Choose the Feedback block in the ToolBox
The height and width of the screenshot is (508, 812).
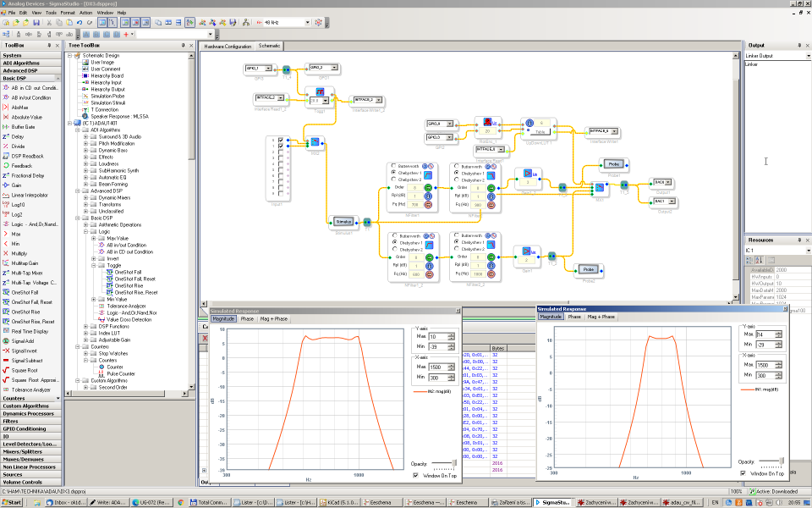click(22, 166)
